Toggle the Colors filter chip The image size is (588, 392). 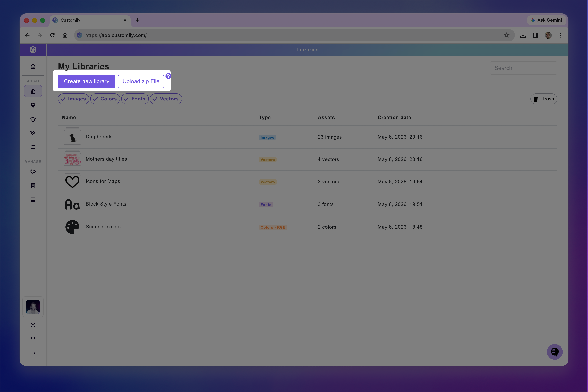click(105, 99)
